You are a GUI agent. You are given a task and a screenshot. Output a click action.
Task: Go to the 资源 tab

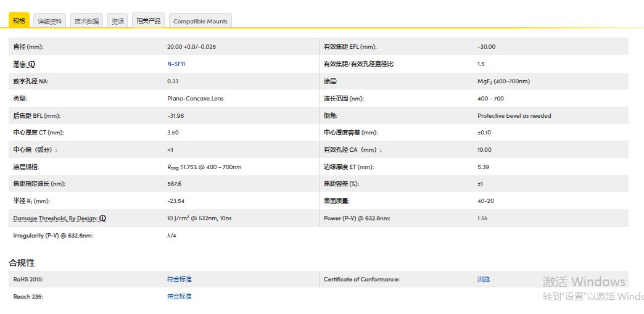[117, 21]
